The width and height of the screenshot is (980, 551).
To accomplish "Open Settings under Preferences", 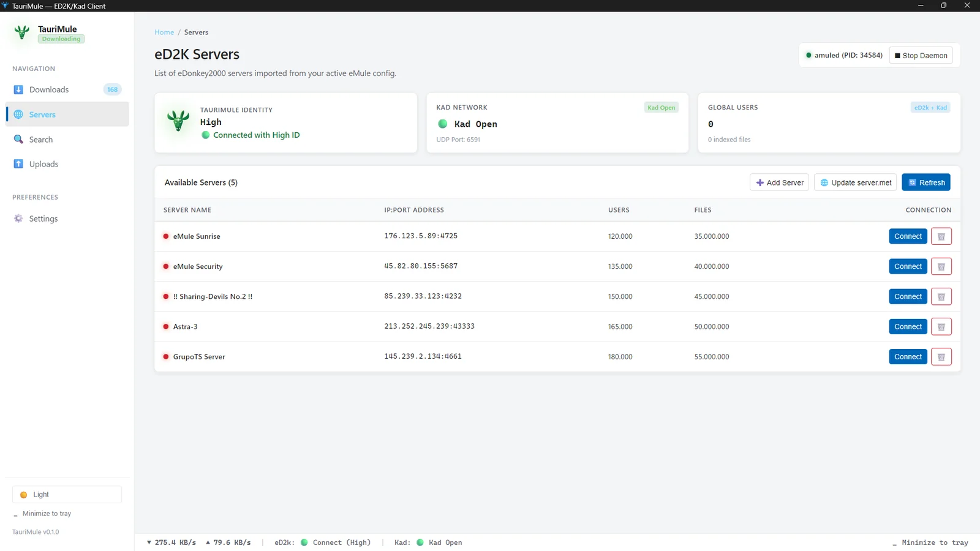I will point(67,219).
